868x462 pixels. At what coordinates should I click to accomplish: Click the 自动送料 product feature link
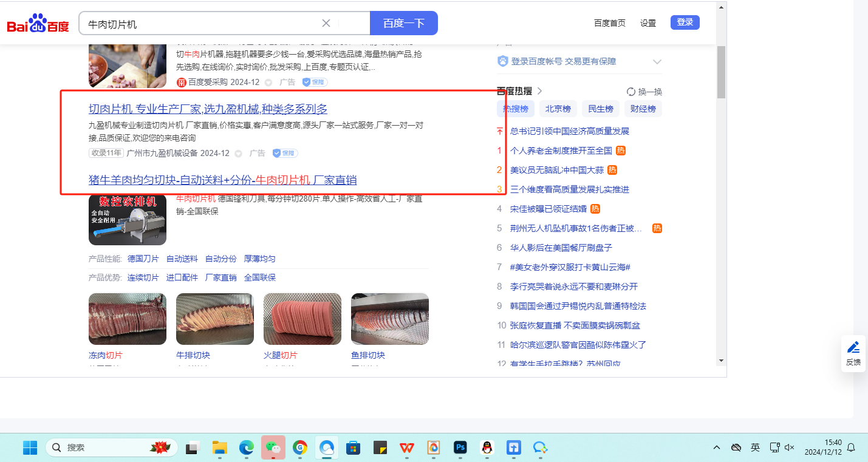[182, 259]
